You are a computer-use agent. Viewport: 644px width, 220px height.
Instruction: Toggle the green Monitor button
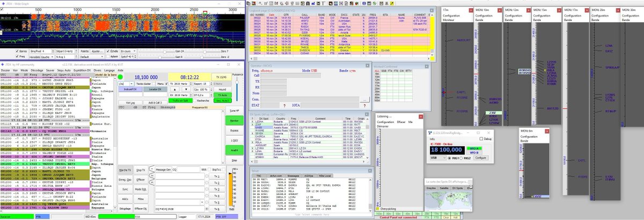233,121
